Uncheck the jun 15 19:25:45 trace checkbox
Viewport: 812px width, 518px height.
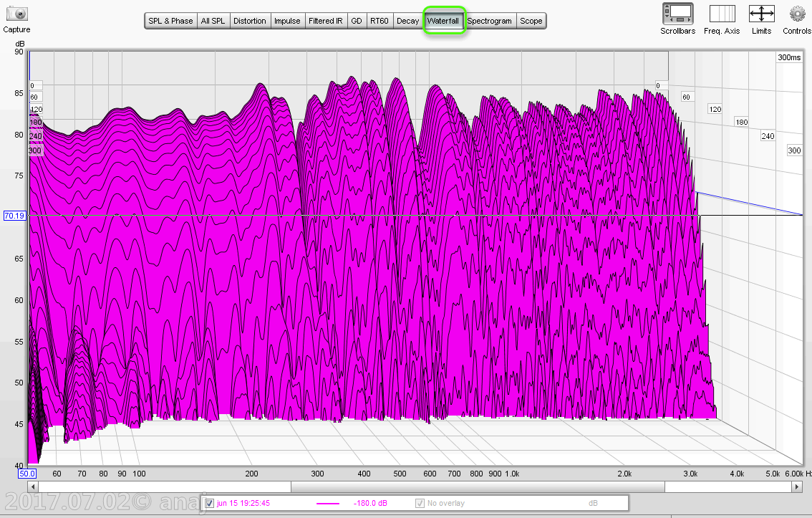point(210,503)
